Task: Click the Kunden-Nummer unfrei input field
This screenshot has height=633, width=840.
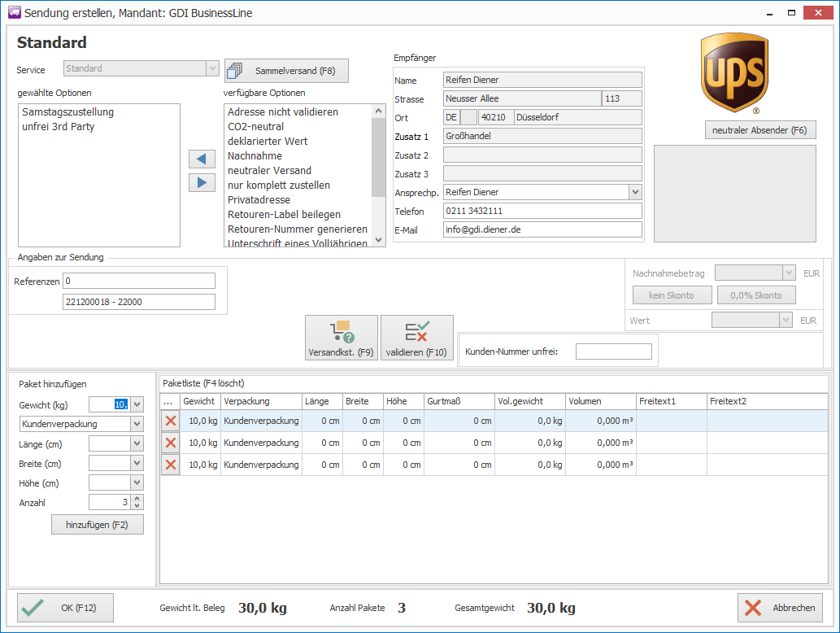Action: (x=613, y=351)
